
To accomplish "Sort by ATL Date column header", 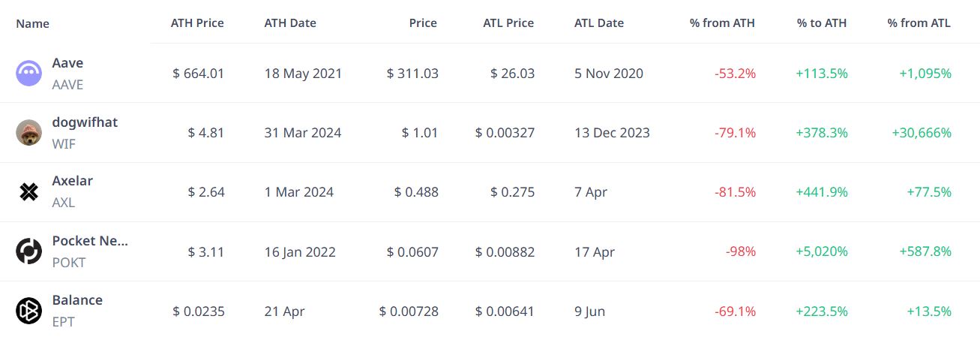I will pos(599,23).
